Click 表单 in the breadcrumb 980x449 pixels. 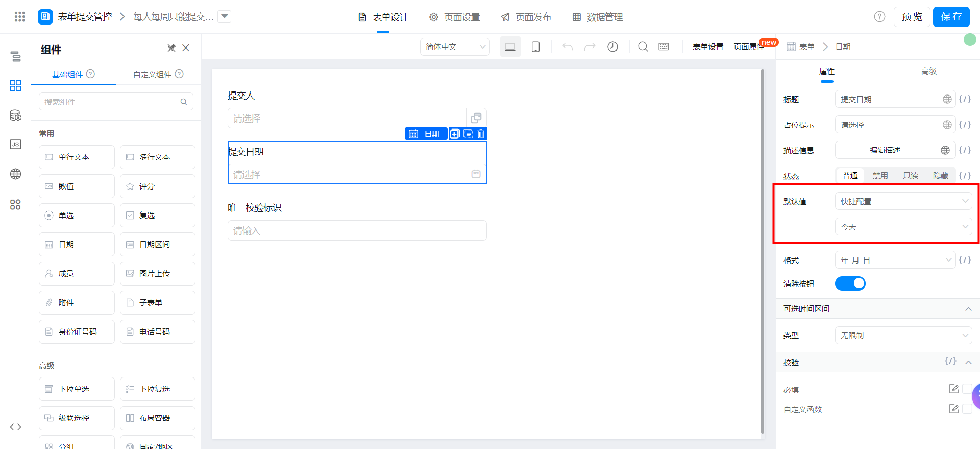(806, 46)
